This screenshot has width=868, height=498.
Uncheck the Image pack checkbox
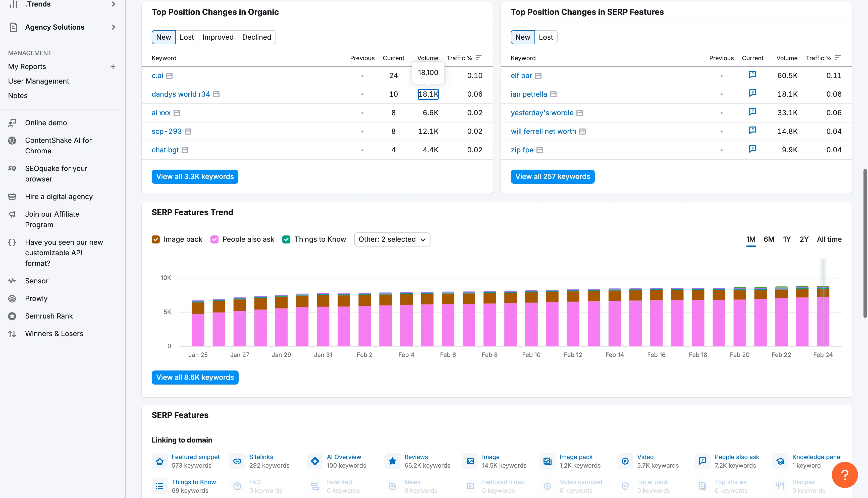[x=156, y=239]
